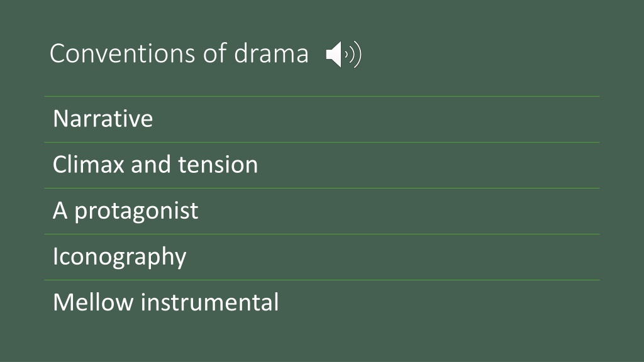Click the word 'protagonist'
This screenshot has height=362, width=644.
136,212
